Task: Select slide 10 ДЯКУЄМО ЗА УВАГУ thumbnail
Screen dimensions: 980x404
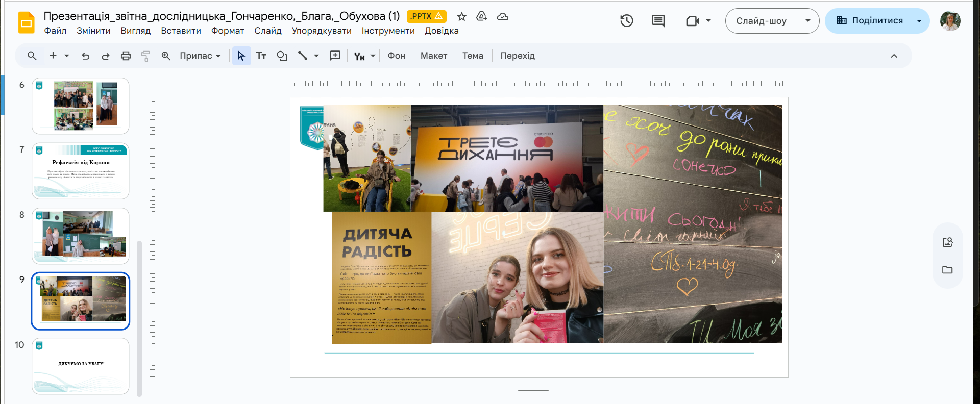Action: click(81, 366)
